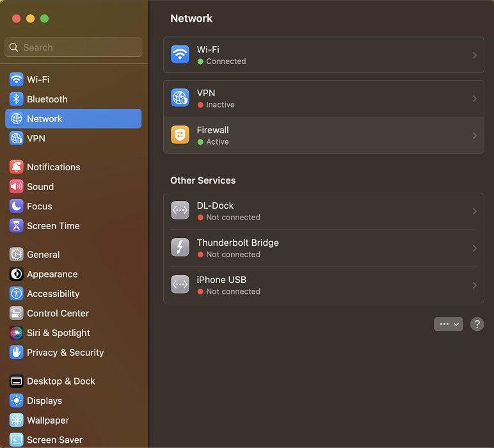Click the VPN Inactive status text
494x448 pixels.
tap(220, 105)
